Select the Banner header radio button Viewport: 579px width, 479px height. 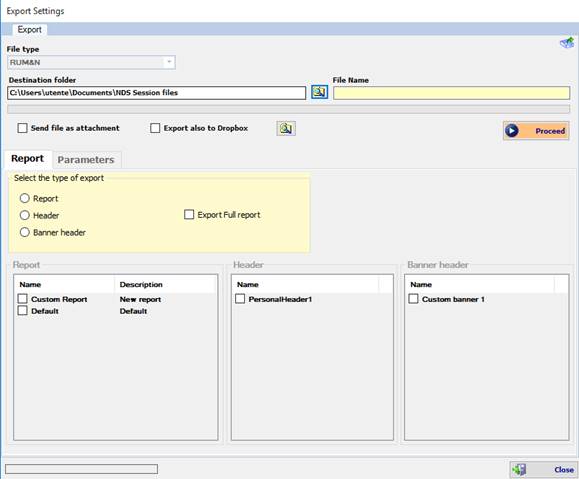coord(25,232)
